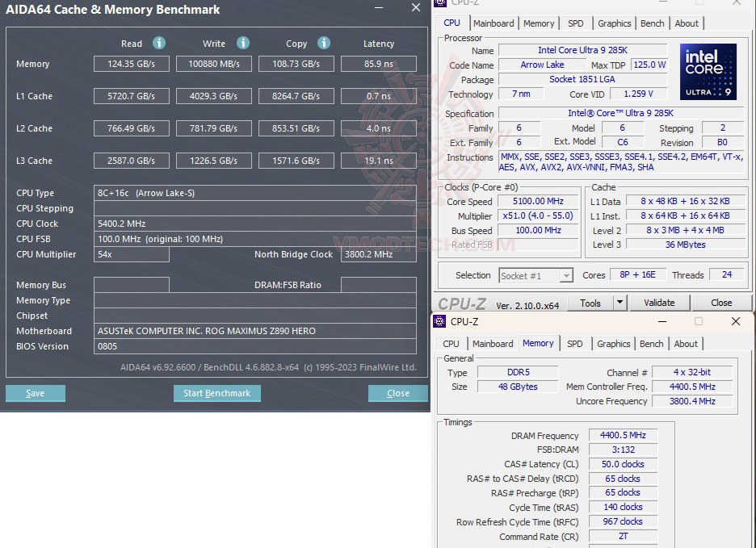Click Motherboard field ROG MAXIMUS Z890 HERO

pos(255,331)
